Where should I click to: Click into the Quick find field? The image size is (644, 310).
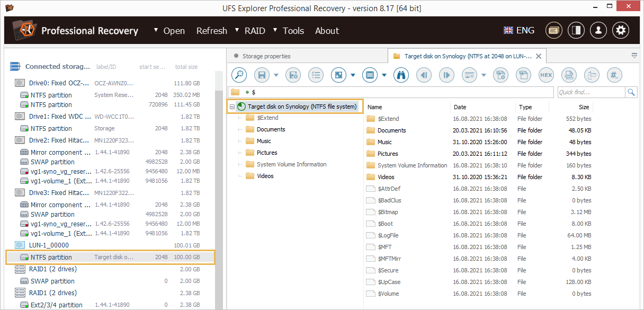click(591, 92)
